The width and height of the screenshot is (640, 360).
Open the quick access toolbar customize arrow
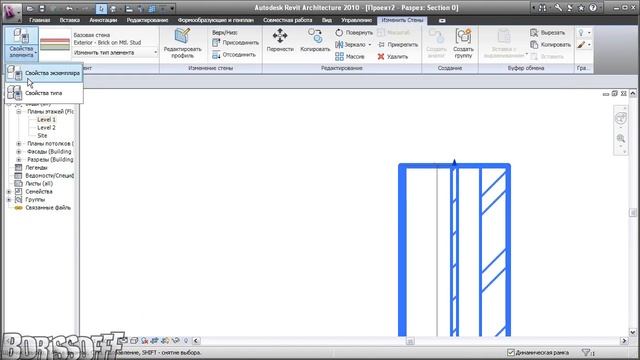pos(172,8)
